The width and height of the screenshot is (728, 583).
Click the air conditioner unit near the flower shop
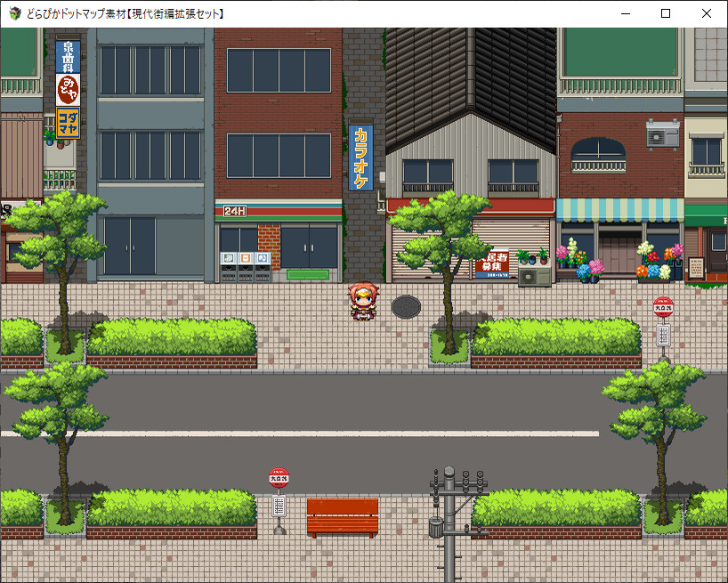click(x=535, y=278)
